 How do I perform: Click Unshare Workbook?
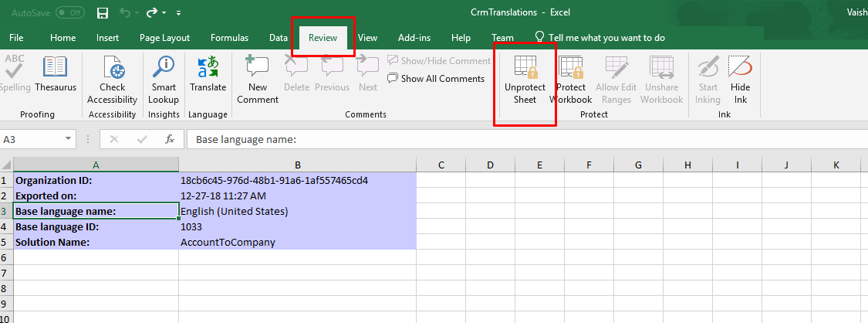(x=661, y=80)
